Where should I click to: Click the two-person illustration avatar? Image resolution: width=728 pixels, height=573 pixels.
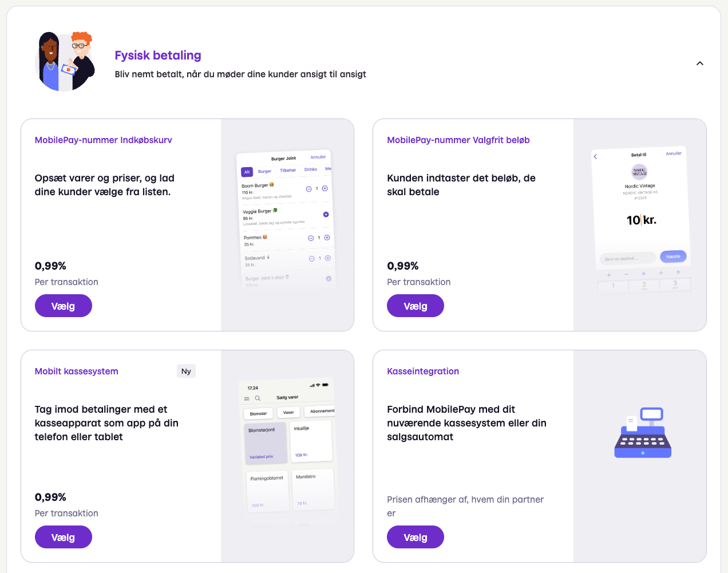click(x=65, y=62)
